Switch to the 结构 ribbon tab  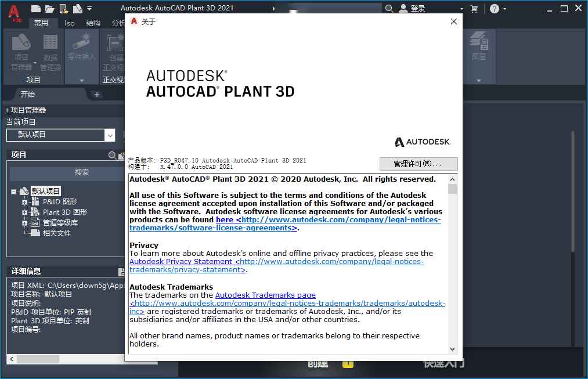point(93,23)
